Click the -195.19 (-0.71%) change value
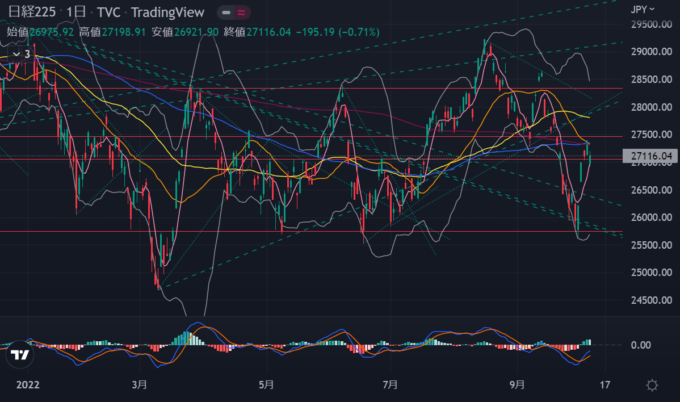Image resolution: width=680 pixels, height=402 pixels. point(366,31)
